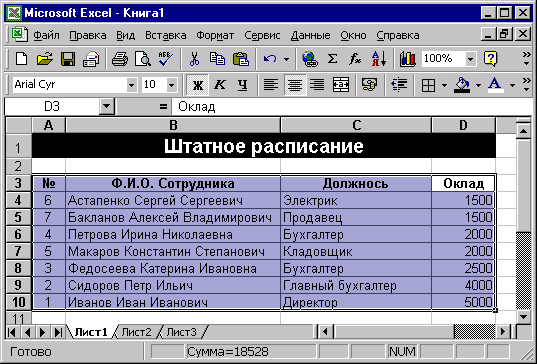Open the Name Box dropdown arrow
Viewport: 537px width, 364px height.
pyautogui.click(x=107, y=106)
